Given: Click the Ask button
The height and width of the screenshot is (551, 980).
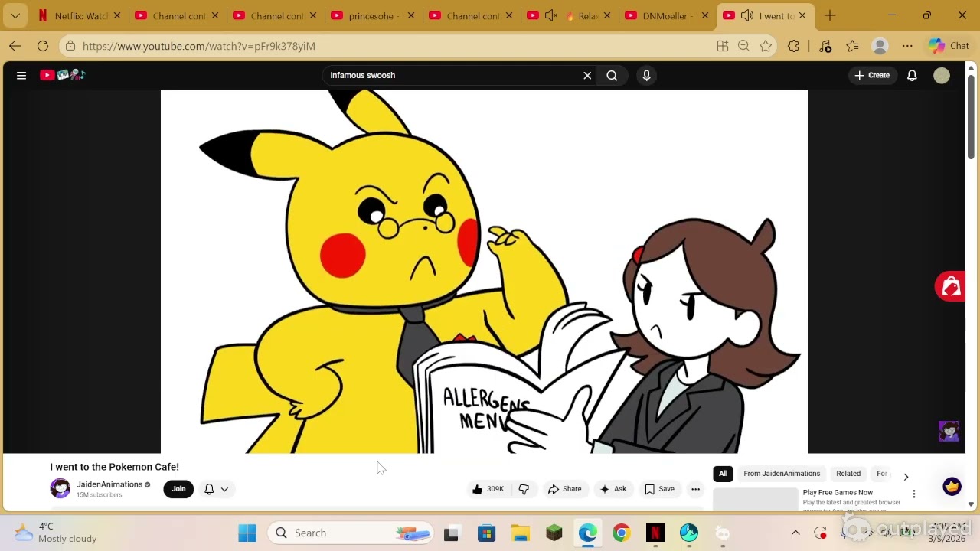Looking at the screenshot, I should pos(613,489).
